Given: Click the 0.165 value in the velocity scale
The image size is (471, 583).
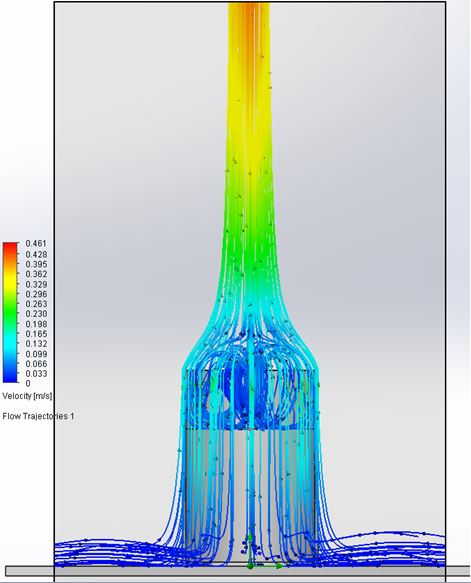Looking at the screenshot, I should tap(36, 334).
